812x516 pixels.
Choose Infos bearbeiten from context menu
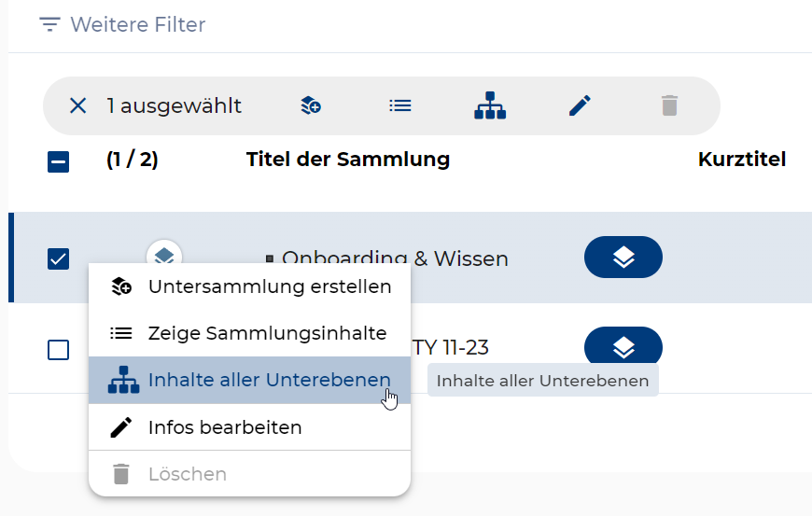tap(225, 427)
